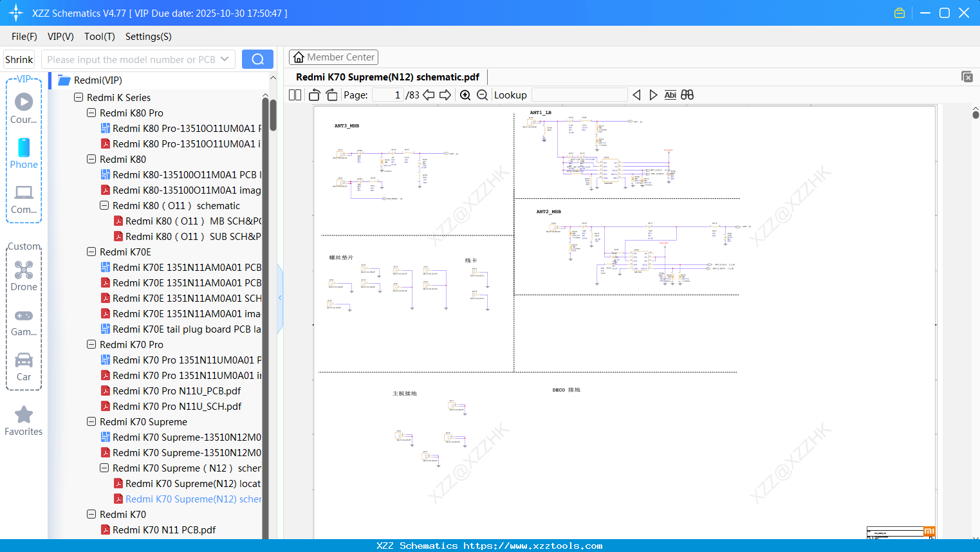Collapse the Redmi K80 Pro node
The width and height of the screenshot is (980, 552).
coord(91,113)
